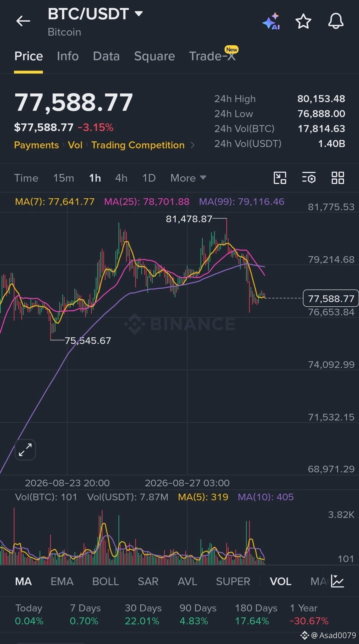Open the Trading Competition link

[x=138, y=145]
